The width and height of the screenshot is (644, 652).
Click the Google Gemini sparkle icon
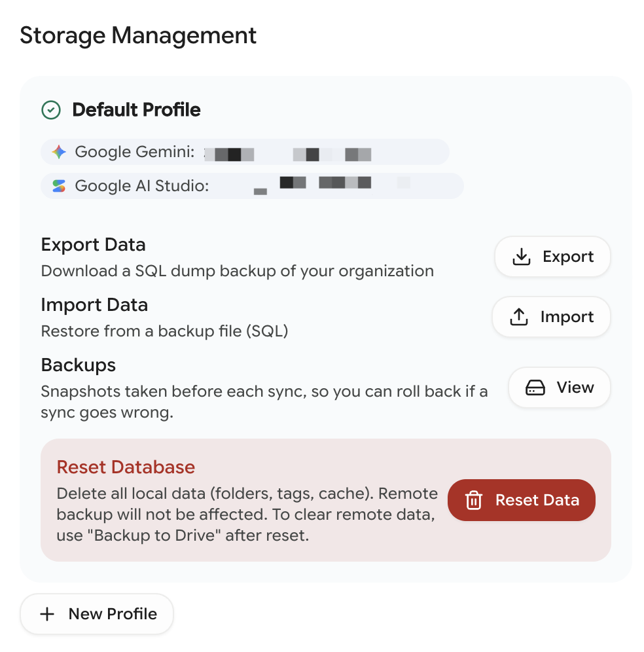pyautogui.click(x=59, y=152)
